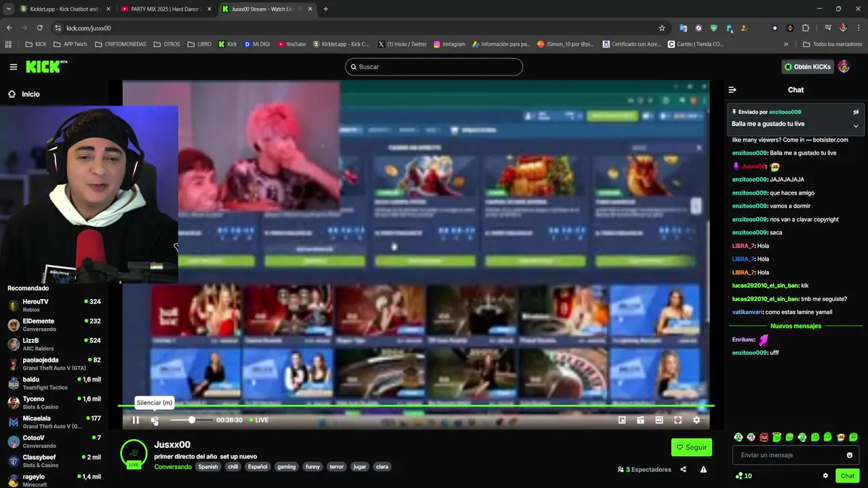Report the stream with warning icon
Viewport: 868px width, 488px height.
703,469
